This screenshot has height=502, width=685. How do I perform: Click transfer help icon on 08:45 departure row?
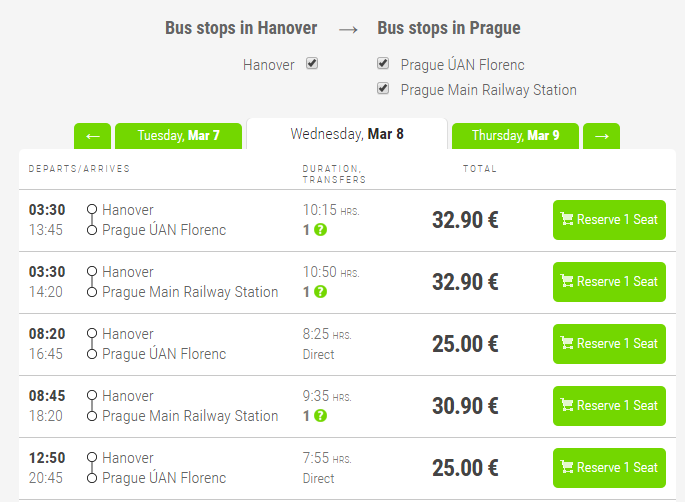coord(320,416)
